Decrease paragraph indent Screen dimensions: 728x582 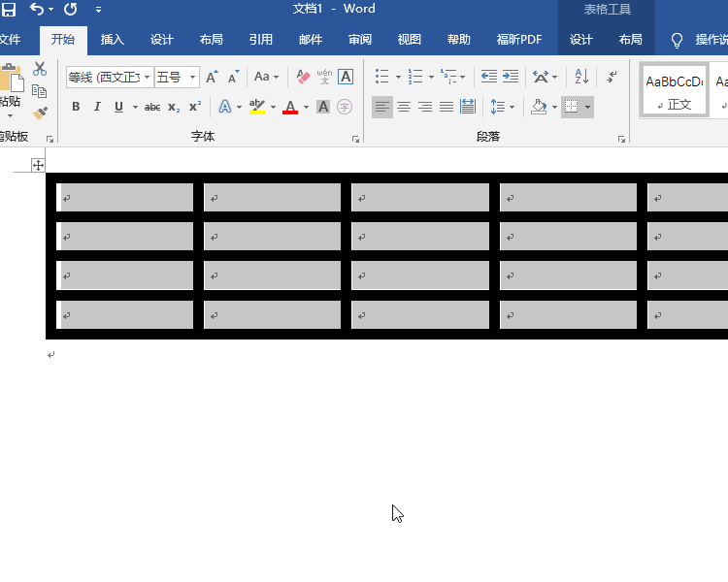(489, 77)
